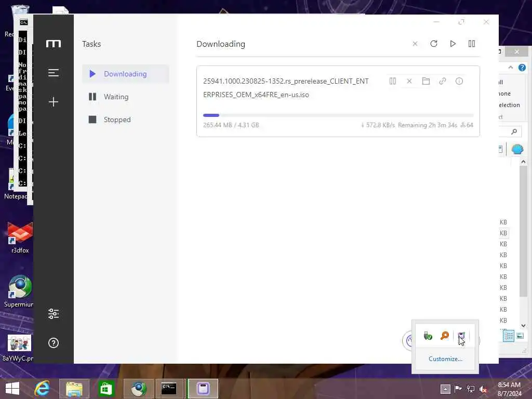
Task: Select the Waiting tasks category
Action: coord(126,97)
